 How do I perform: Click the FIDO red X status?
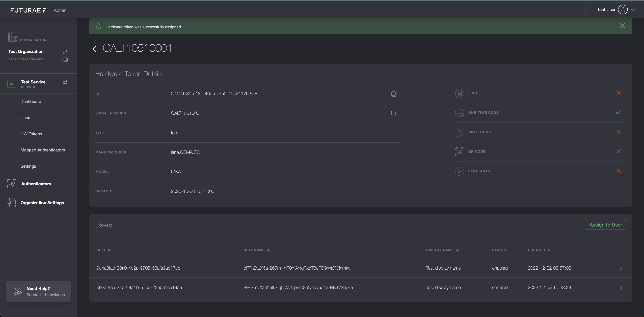[x=619, y=93]
